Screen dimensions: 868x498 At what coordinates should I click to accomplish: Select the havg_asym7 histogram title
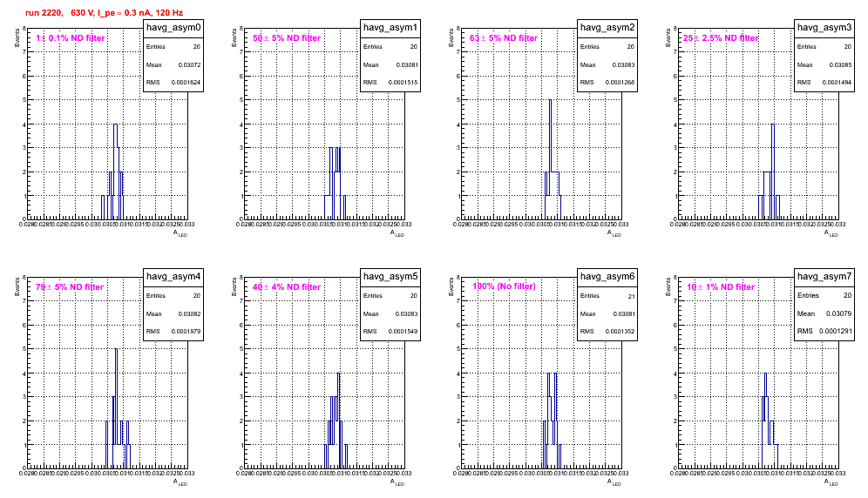click(824, 276)
